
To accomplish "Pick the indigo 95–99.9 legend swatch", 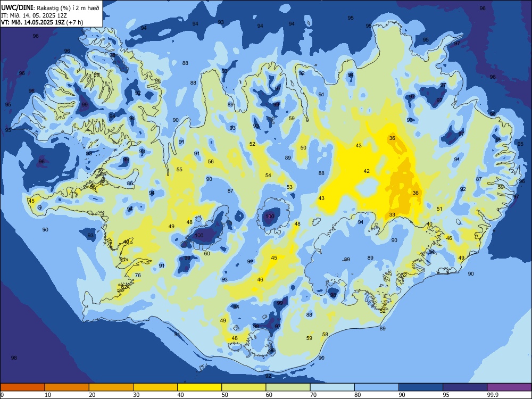I will click(x=465, y=387).
